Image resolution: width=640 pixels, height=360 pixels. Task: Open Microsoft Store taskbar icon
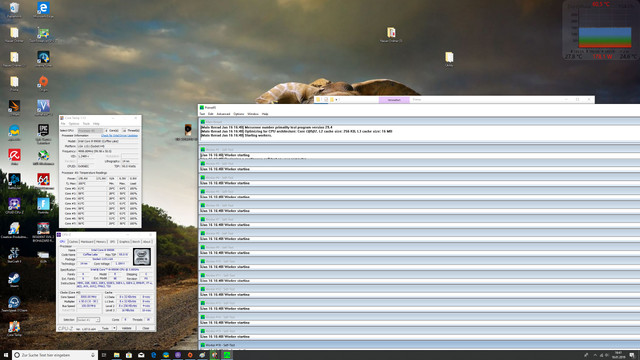point(129,355)
